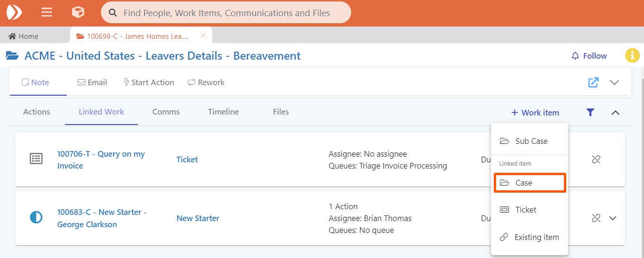This screenshot has width=644, height=258.
Task: Expand the 100683-C New Starter row
Action: pyautogui.click(x=613, y=218)
